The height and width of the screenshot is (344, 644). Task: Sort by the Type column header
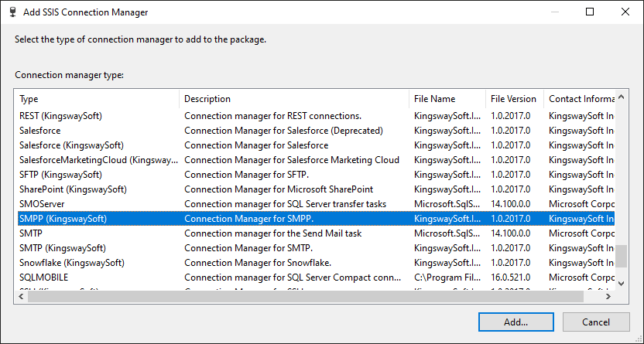click(98, 99)
